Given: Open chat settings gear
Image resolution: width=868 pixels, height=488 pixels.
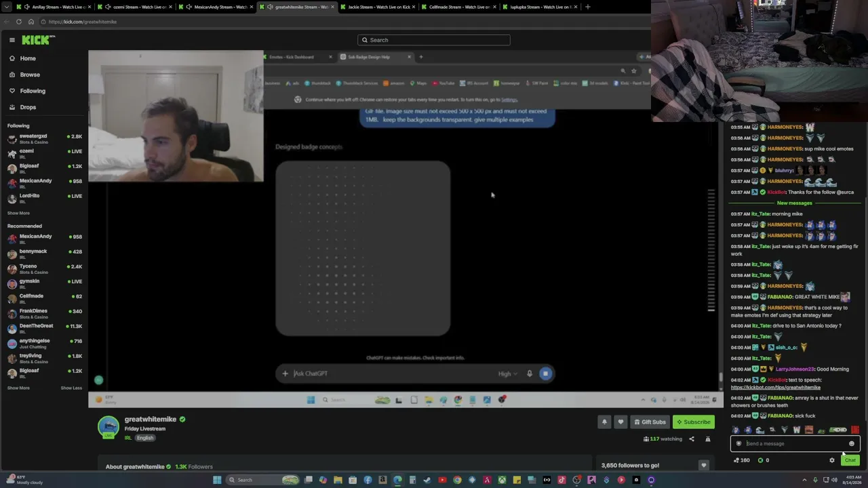Looking at the screenshot, I should coord(832,460).
